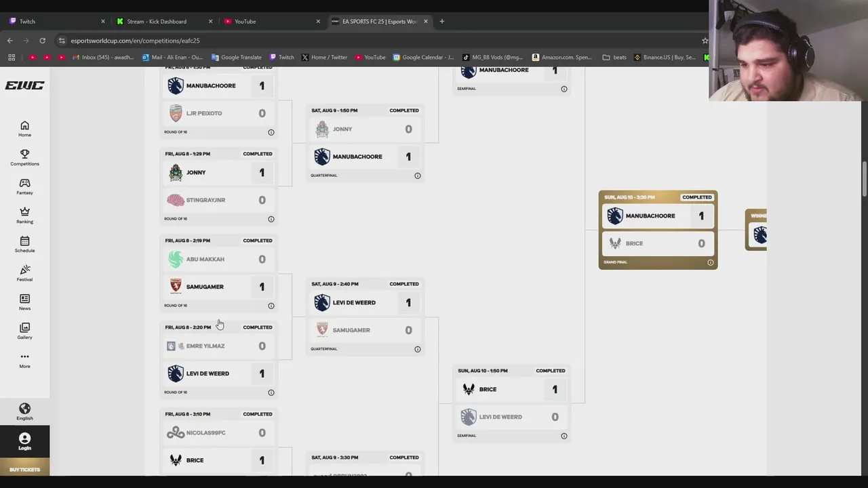
Task: Open the Amazon.com bookmark
Action: [562, 57]
